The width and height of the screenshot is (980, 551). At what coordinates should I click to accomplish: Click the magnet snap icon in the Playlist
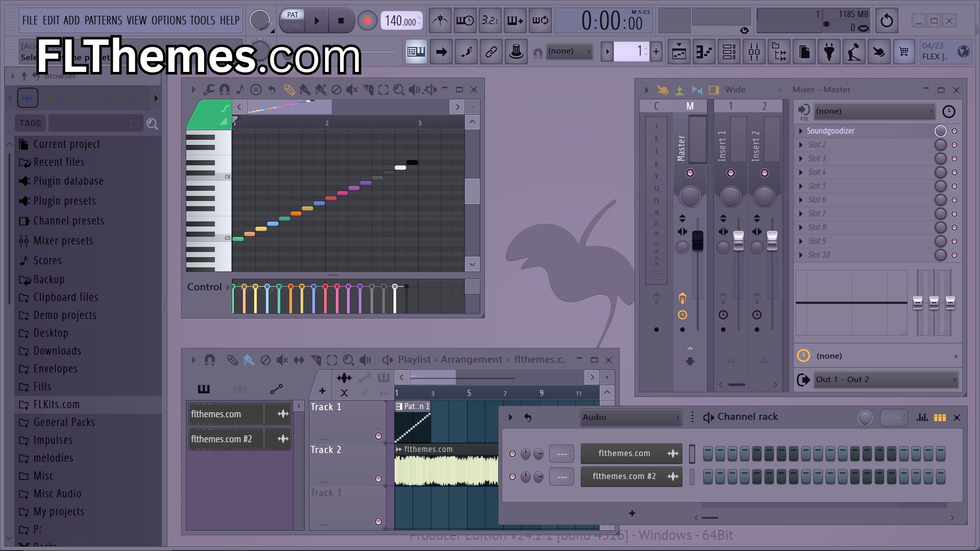pos(210,360)
